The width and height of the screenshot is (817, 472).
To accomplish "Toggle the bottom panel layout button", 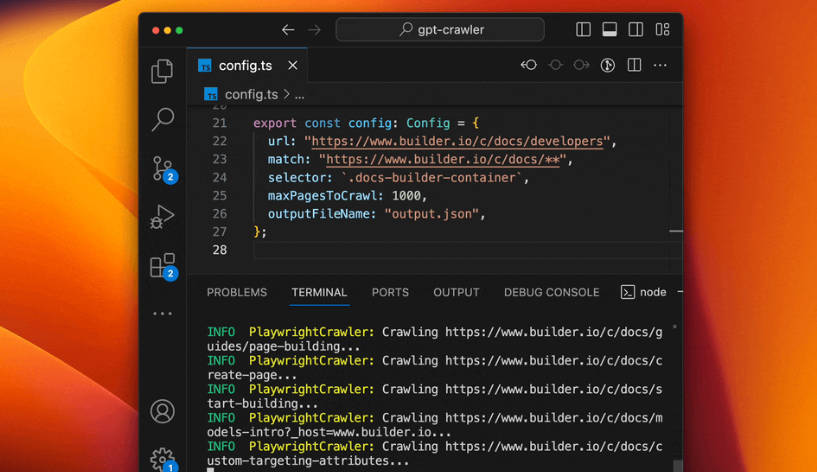I will point(609,30).
